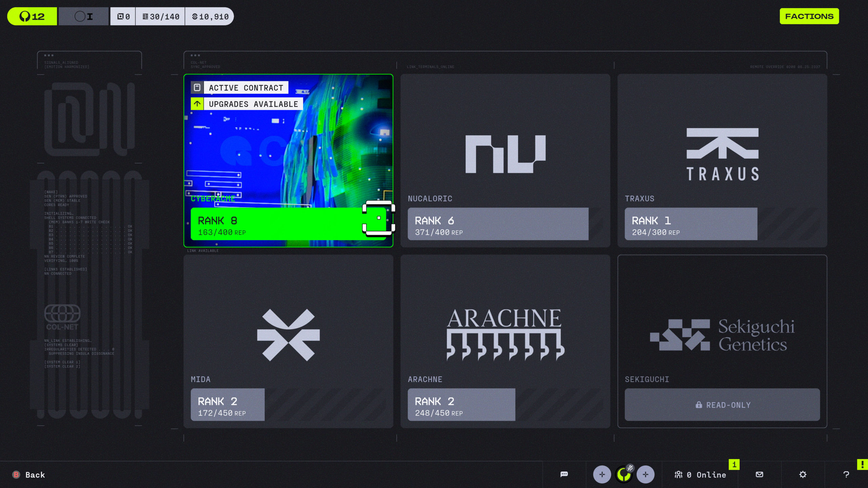Open the chat bubble icon

(x=564, y=474)
